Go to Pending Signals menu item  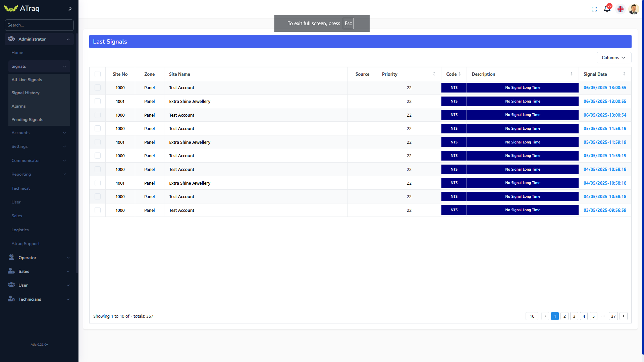click(28, 120)
